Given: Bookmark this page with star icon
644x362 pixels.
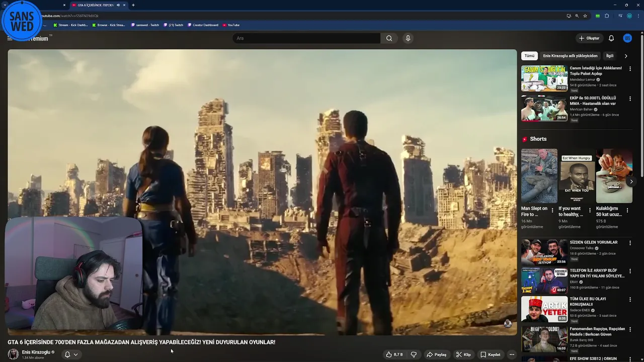Looking at the screenshot, I should (x=585, y=16).
